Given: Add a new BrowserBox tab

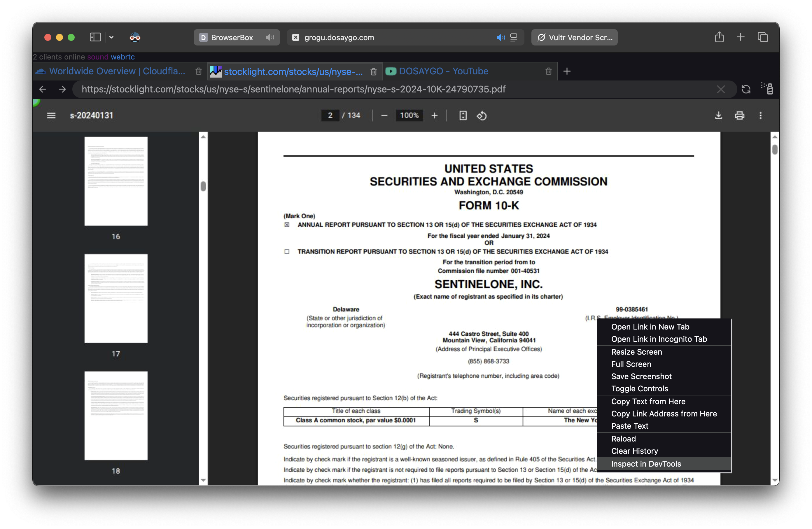Looking at the screenshot, I should (x=567, y=71).
